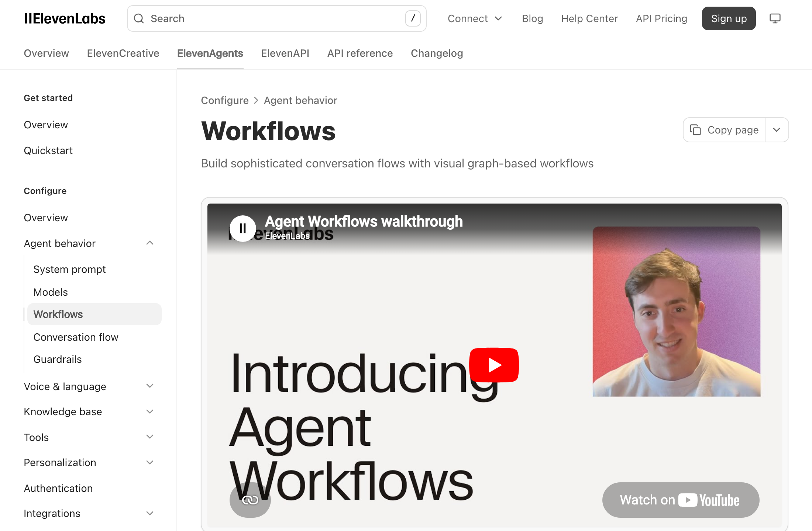The height and width of the screenshot is (531, 812).
Task: Expand the Voice & language section
Action: coord(150,386)
